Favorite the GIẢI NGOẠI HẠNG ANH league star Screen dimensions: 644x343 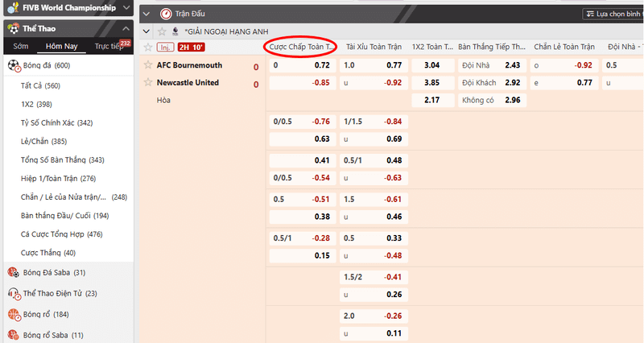point(161,31)
